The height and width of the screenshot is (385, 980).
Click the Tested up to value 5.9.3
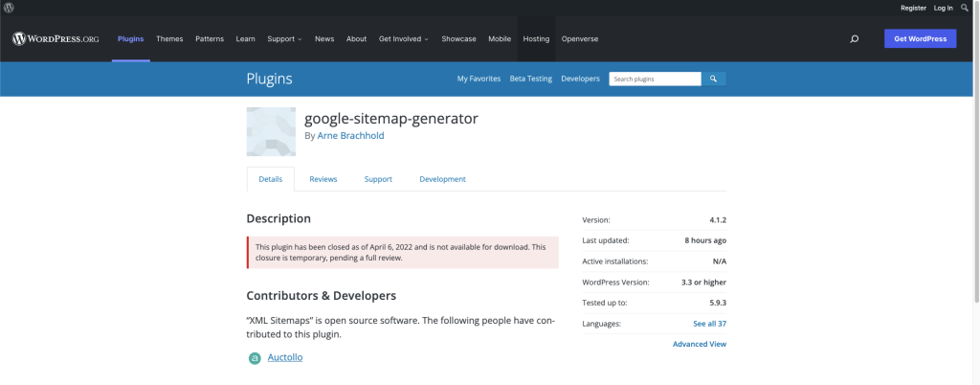point(718,304)
